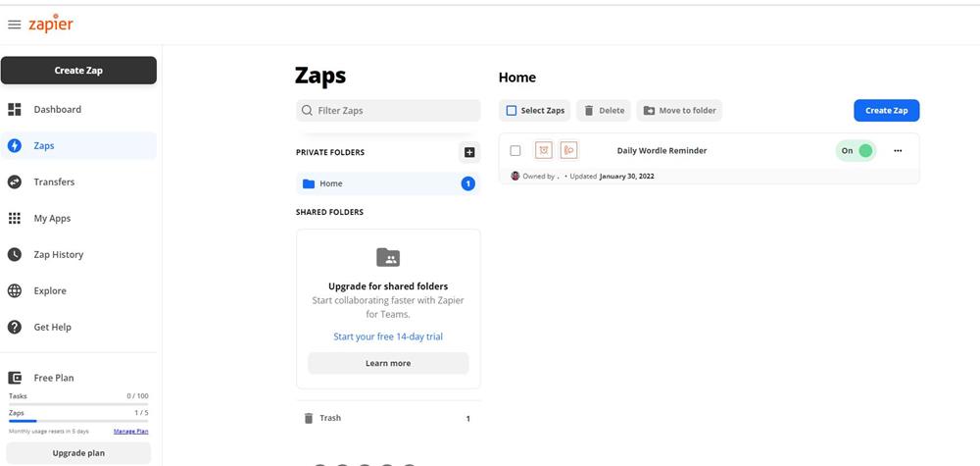Viewport: 980px width, 466px height.
Task: Open Explore in the sidebar
Action: pos(78,290)
